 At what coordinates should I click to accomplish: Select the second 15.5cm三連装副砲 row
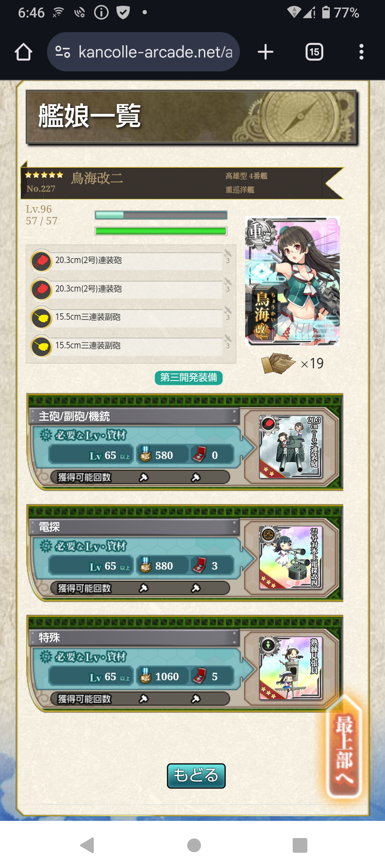(x=130, y=346)
